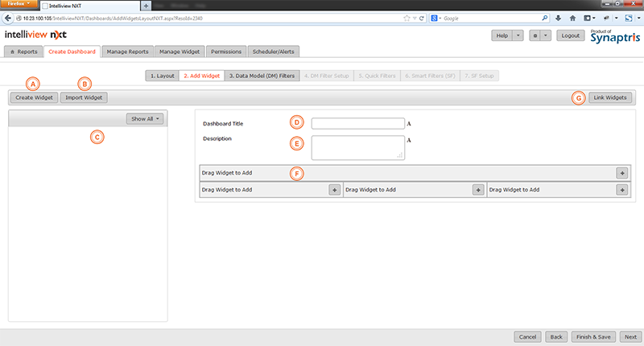The image size is (644, 346).
Task: Open the dropdown arrow next to Help
Action: click(518, 35)
